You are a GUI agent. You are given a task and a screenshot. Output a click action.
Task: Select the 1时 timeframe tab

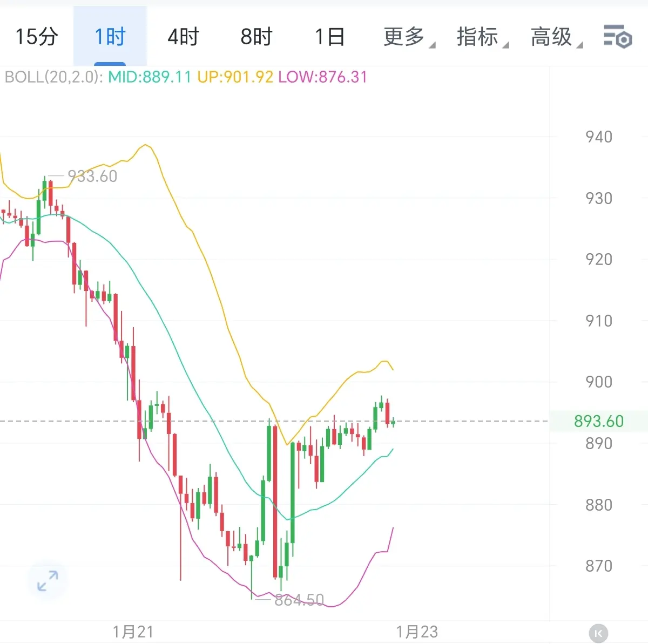coord(110,37)
